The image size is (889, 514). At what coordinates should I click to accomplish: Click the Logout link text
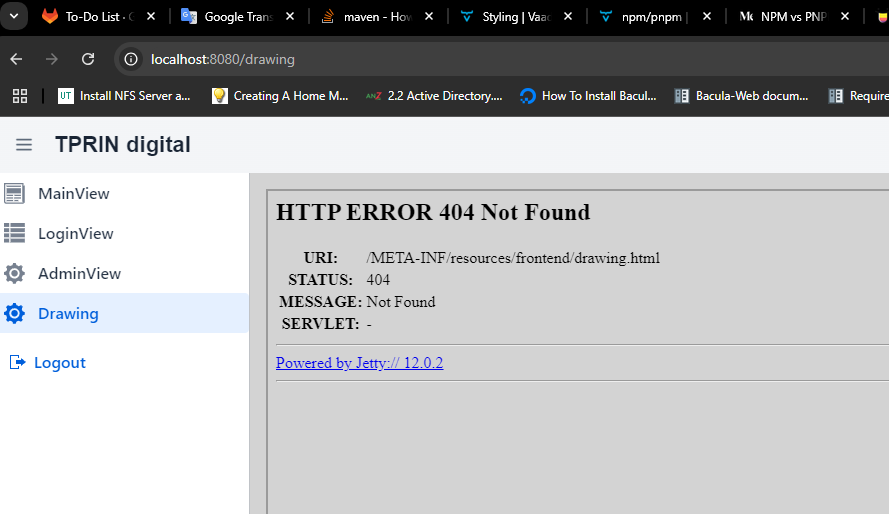click(60, 363)
